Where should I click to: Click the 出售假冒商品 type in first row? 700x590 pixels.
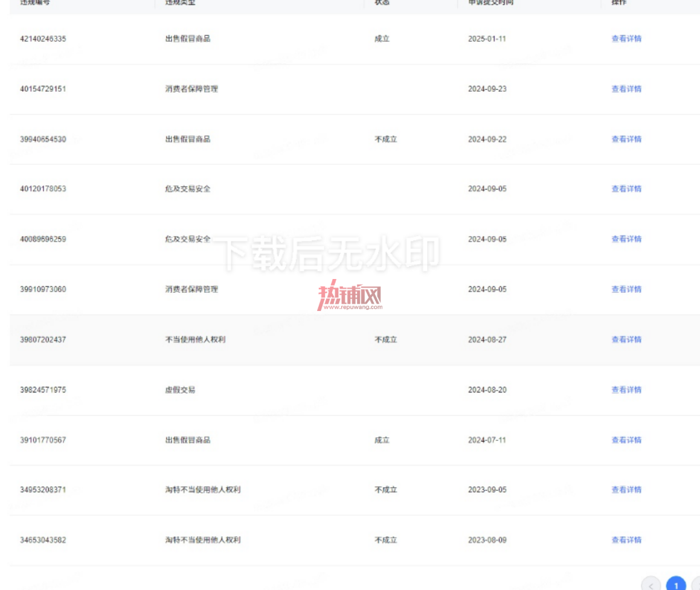(187, 39)
